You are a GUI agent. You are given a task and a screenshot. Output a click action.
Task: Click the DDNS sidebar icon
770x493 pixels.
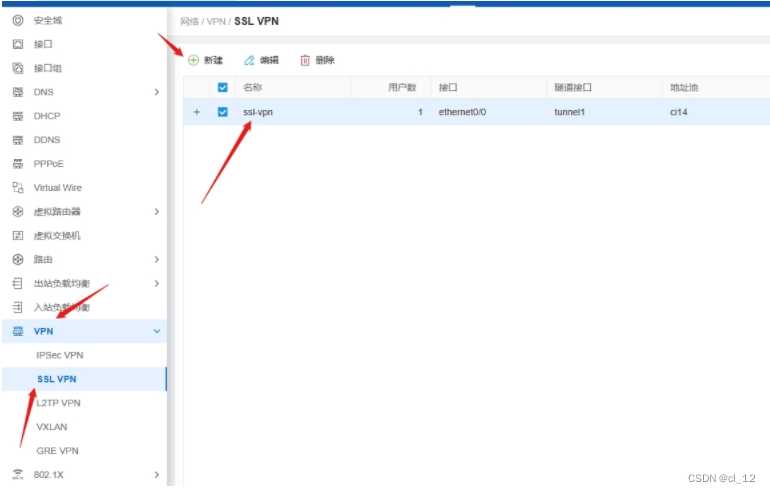click(x=18, y=140)
